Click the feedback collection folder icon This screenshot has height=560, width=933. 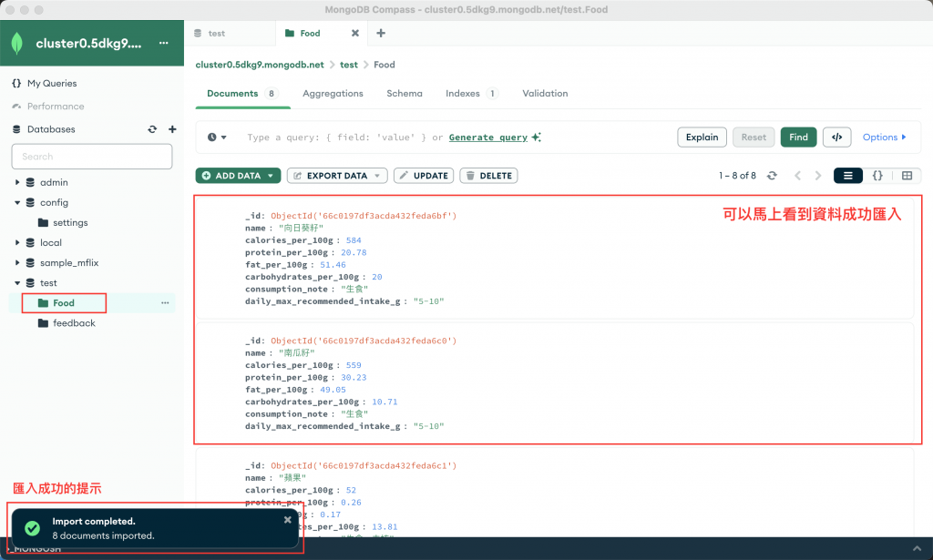pos(43,323)
